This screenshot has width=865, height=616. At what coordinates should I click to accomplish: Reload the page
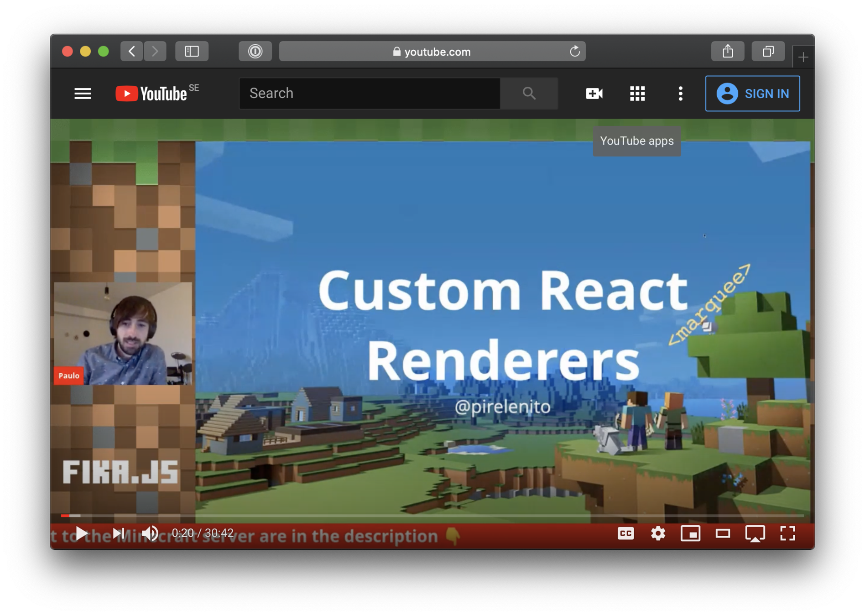point(575,51)
